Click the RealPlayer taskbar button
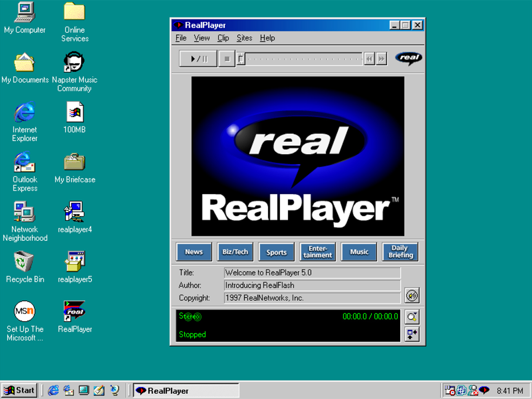 click(186, 391)
